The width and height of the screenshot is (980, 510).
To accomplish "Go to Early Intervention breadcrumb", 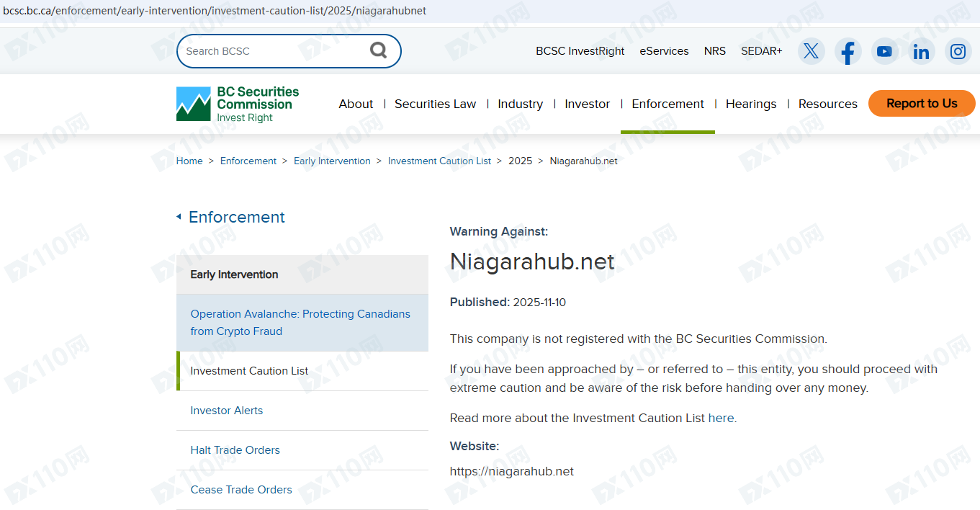I will click(x=332, y=161).
